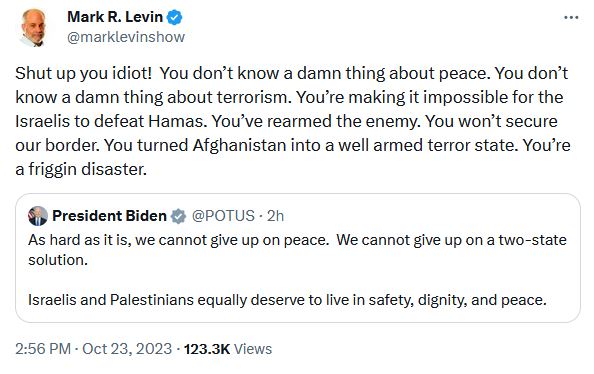
Task: Click the Views label beside 123.3K
Action: click(253, 349)
